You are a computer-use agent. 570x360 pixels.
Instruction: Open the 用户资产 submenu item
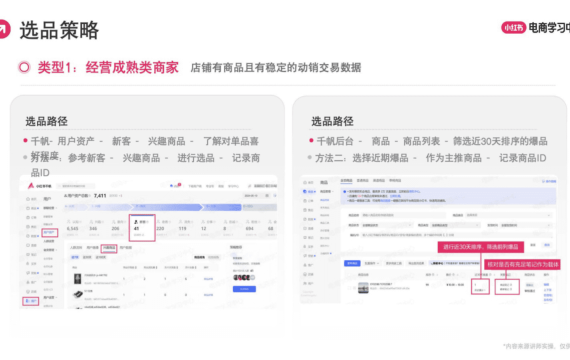click(x=49, y=232)
